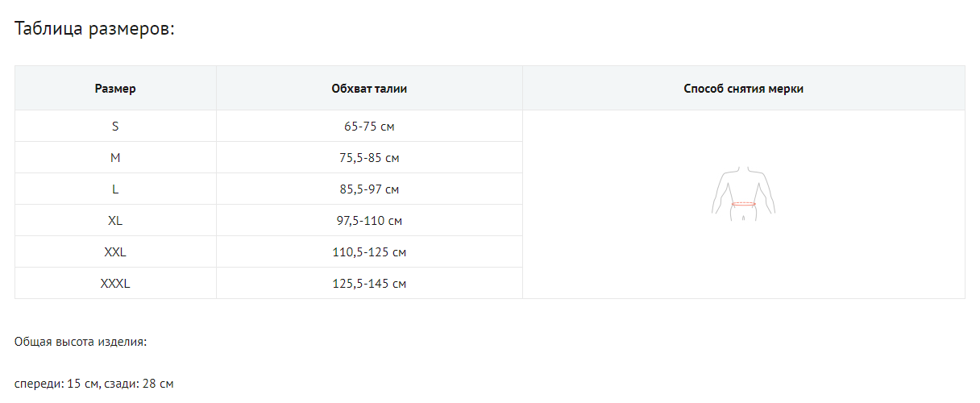Select size L cell
980x403 pixels.
tap(115, 189)
